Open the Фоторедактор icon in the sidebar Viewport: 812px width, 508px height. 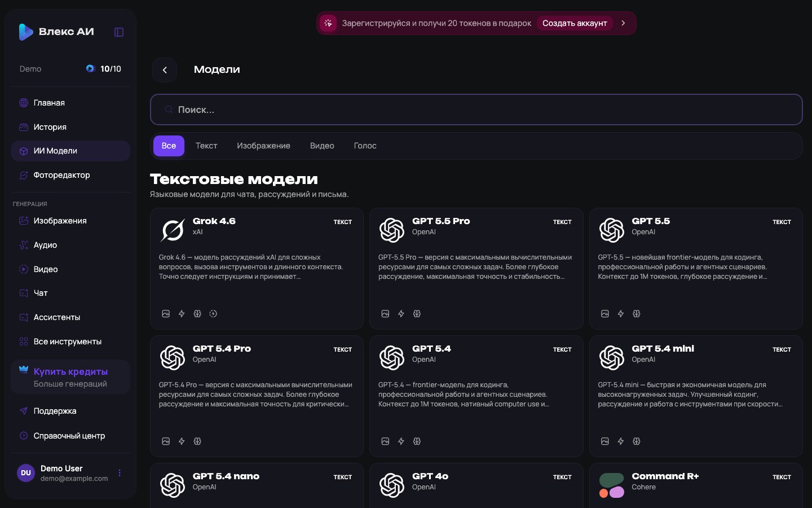24,175
